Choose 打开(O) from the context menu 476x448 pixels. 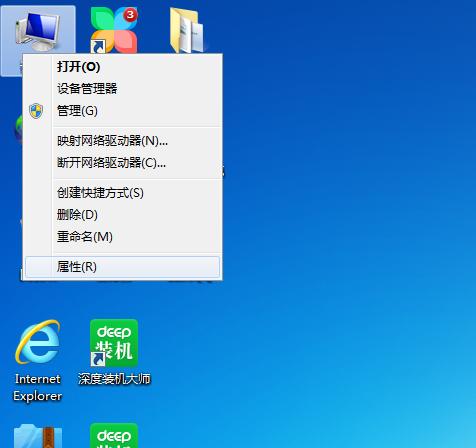coord(78,67)
